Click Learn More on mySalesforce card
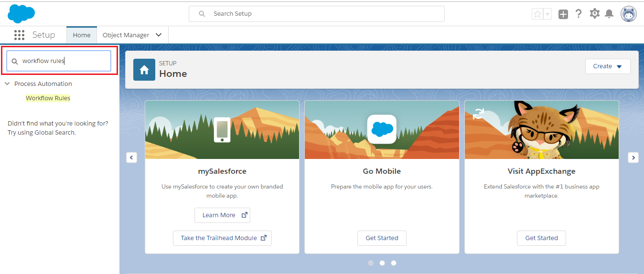Screen dimensions: 644x274 point(222,215)
